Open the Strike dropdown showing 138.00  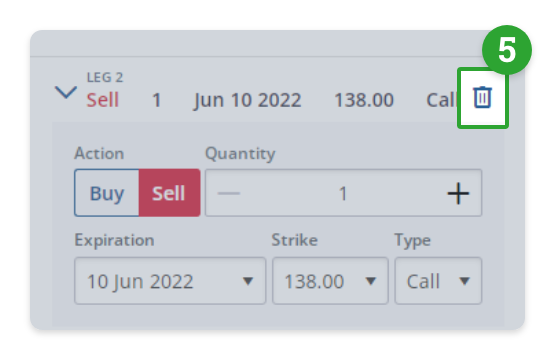(x=330, y=281)
